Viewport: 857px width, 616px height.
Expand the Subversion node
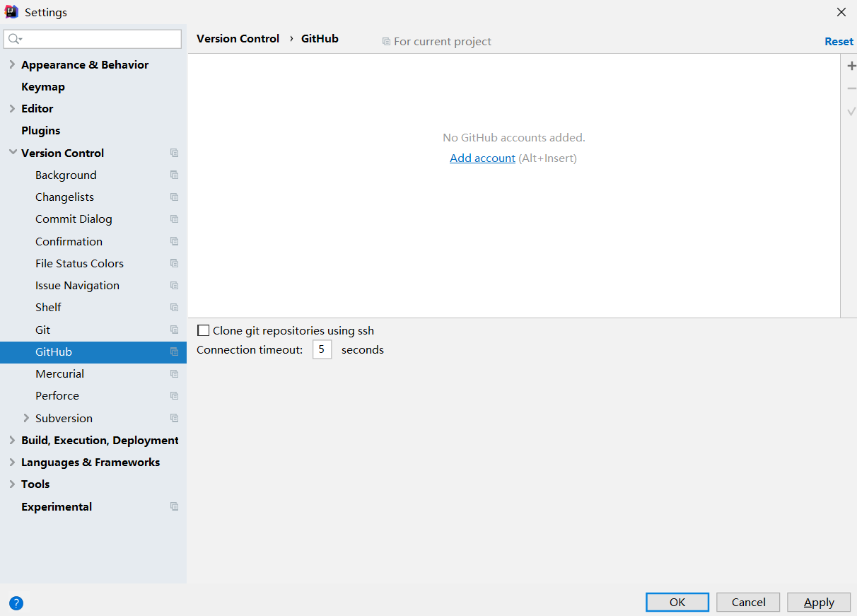(x=26, y=418)
